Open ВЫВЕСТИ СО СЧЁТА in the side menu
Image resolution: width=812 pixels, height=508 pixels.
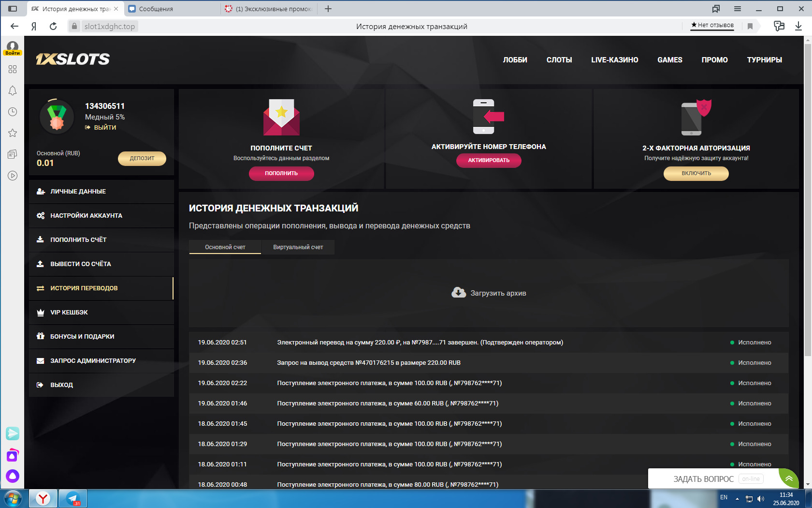click(101, 264)
